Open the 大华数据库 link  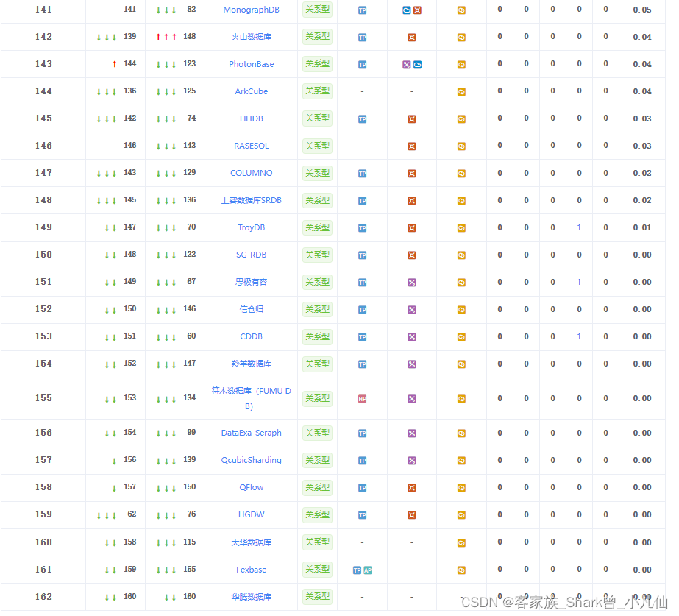pos(251,543)
